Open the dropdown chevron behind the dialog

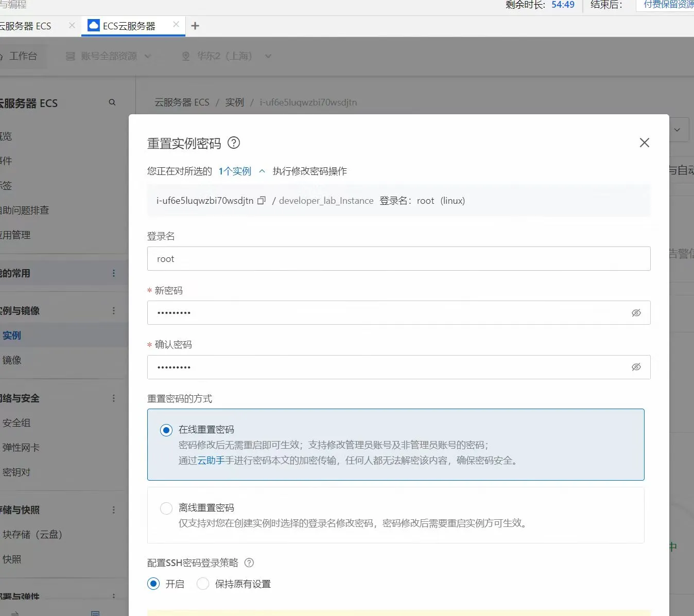click(678, 130)
